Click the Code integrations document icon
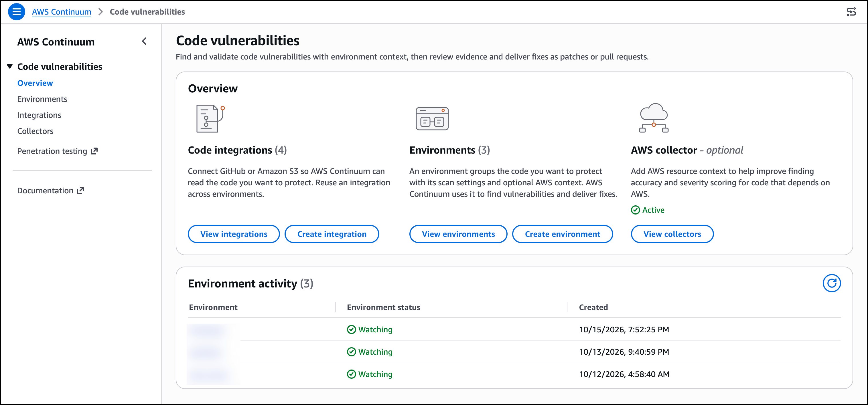 pyautogui.click(x=211, y=118)
